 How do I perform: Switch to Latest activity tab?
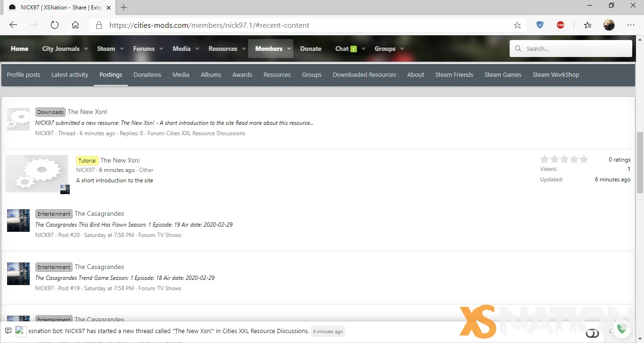point(70,74)
